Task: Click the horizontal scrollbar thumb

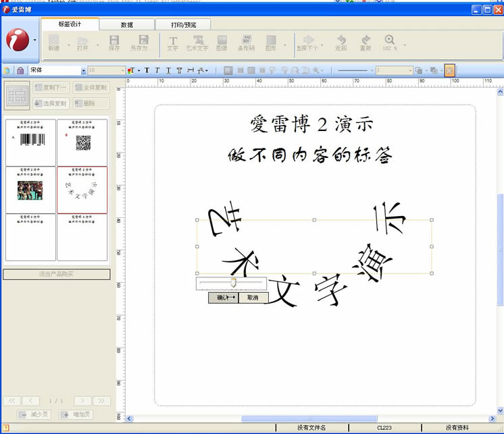Action: [x=309, y=418]
